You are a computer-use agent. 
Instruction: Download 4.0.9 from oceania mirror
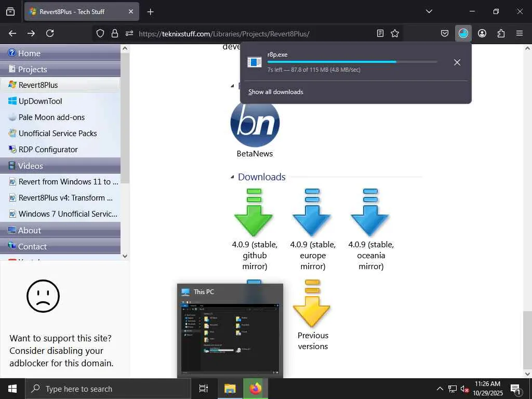click(370, 212)
